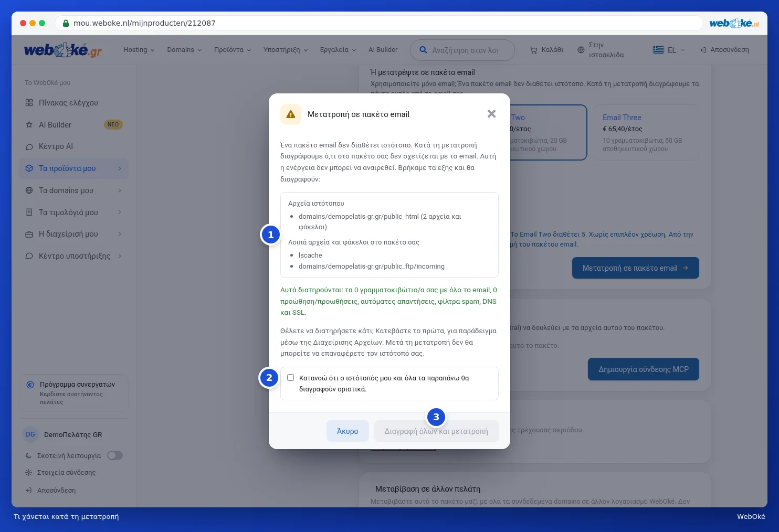The width and height of the screenshot is (779, 532).
Task: Select Κέντρο AI sidebar item
Action: tap(73, 147)
